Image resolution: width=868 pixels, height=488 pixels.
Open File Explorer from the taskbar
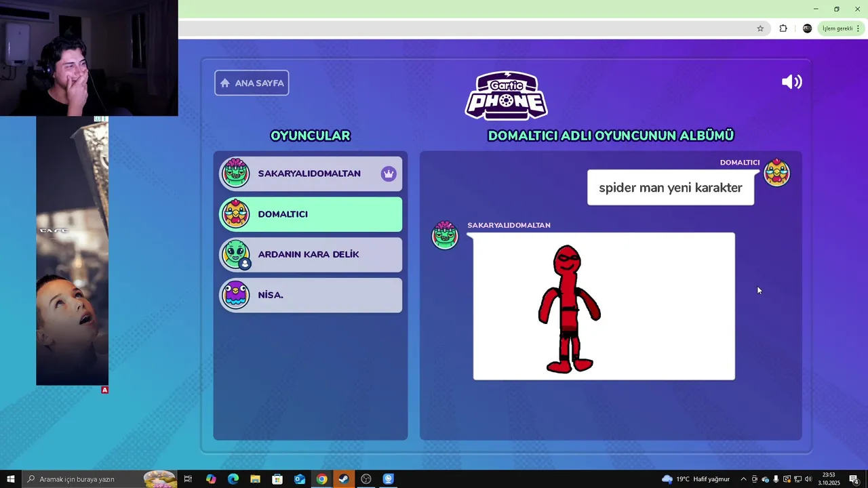click(x=255, y=479)
